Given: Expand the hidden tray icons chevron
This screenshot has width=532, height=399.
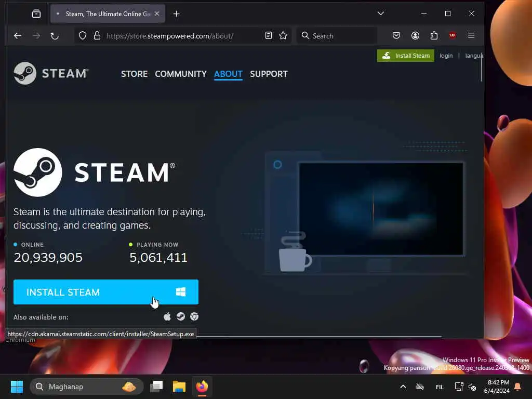Looking at the screenshot, I should pos(403,387).
